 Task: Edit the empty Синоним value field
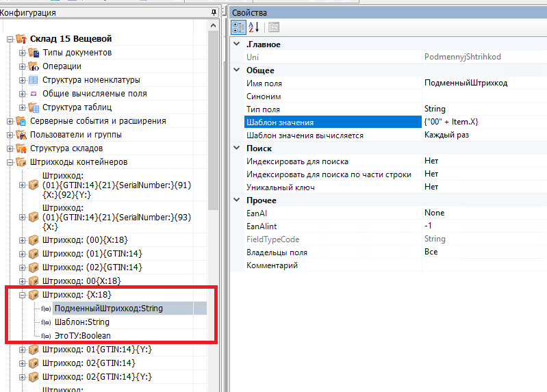coord(484,96)
